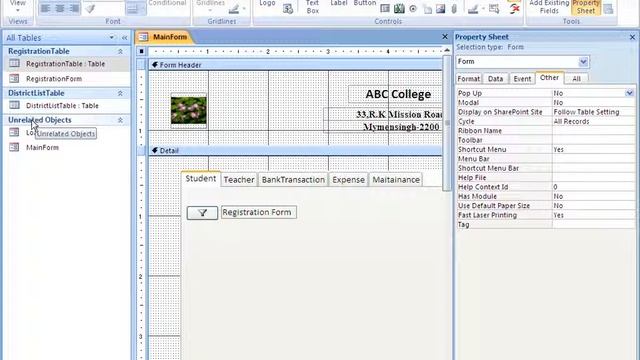Click the Mymensingh-2200 address label

pyautogui.click(x=401, y=127)
